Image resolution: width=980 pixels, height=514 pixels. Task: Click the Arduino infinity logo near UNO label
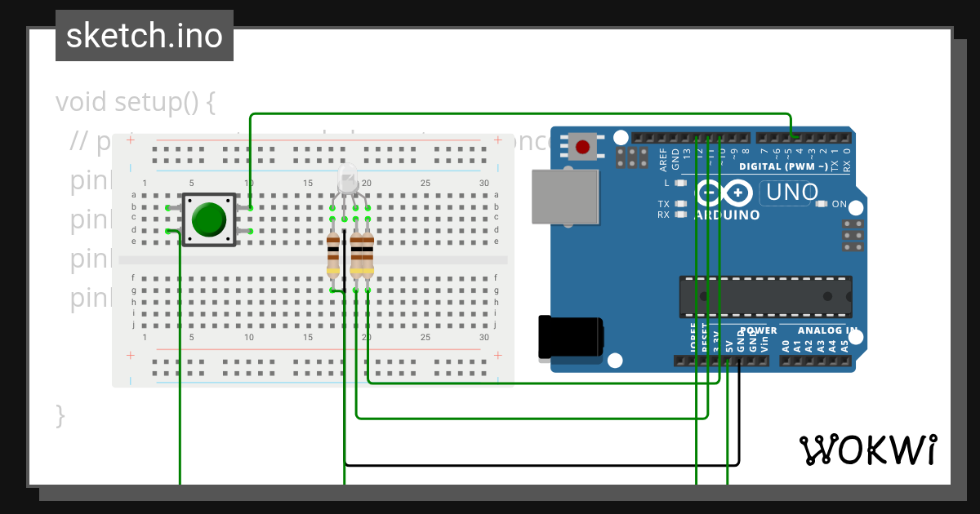(x=724, y=193)
